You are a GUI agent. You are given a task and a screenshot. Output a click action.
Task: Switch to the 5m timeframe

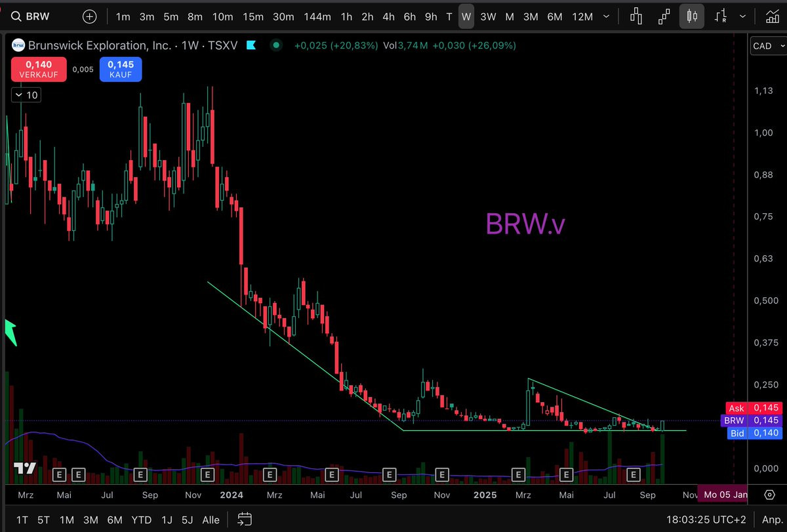(x=171, y=16)
